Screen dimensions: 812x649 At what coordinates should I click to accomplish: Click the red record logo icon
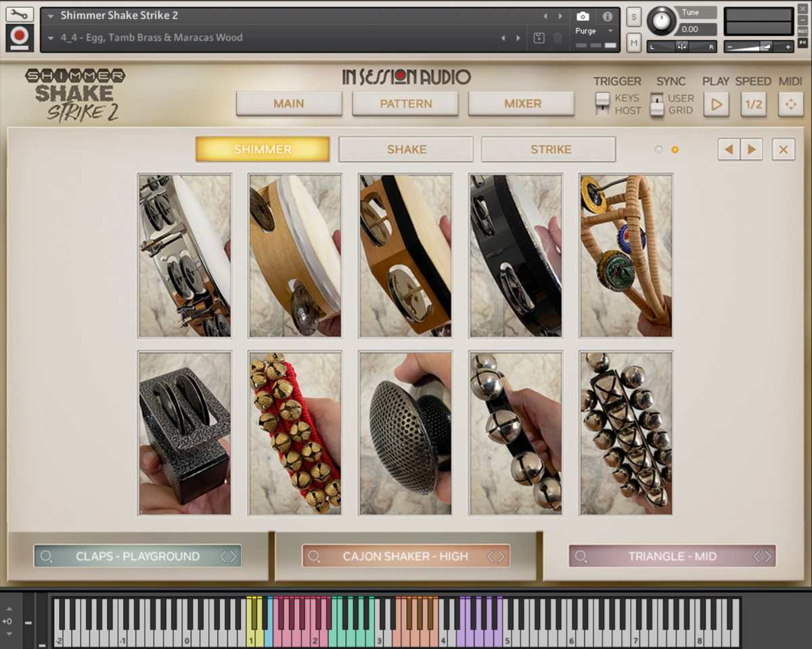[x=19, y=37]
